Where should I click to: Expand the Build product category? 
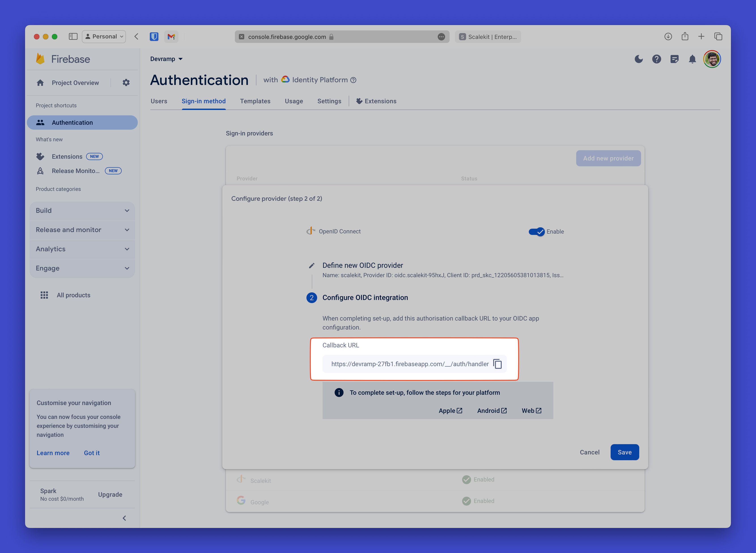[x=82, y=210]
